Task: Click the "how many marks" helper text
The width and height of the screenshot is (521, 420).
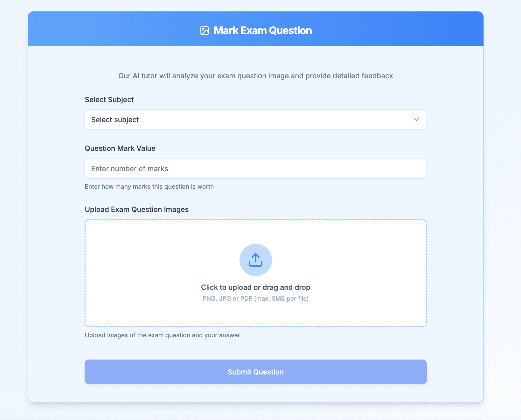Action: click(x=149, y=186)
